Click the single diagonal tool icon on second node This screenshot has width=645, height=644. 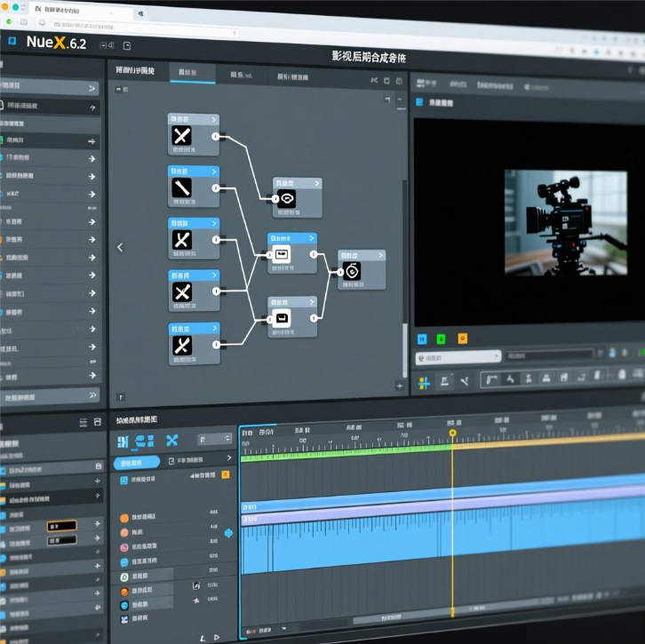pyautogui.click(x=181, y=188)
